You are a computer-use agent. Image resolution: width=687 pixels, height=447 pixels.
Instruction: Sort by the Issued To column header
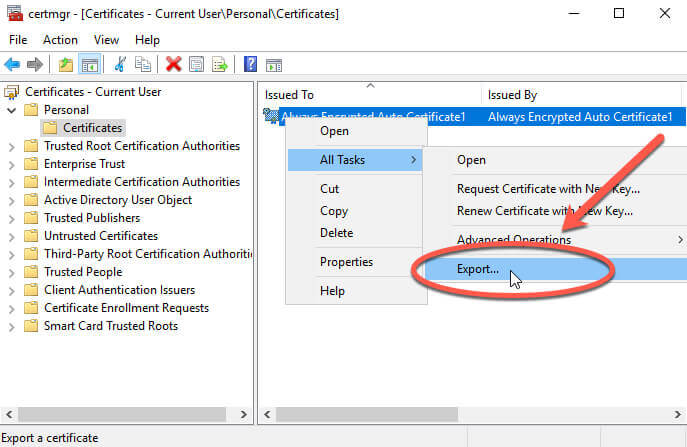(x=370, y=95)
